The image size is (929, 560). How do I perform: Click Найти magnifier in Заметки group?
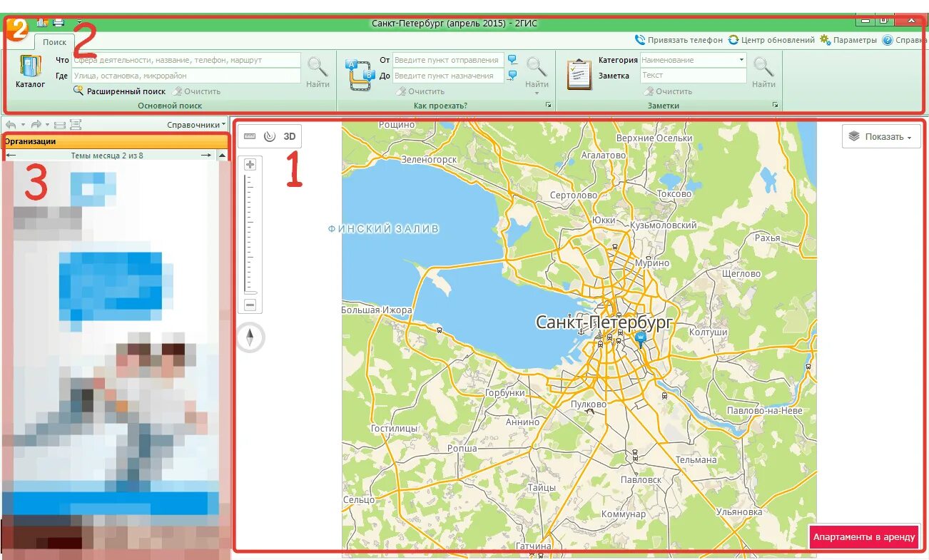[763, 72]
